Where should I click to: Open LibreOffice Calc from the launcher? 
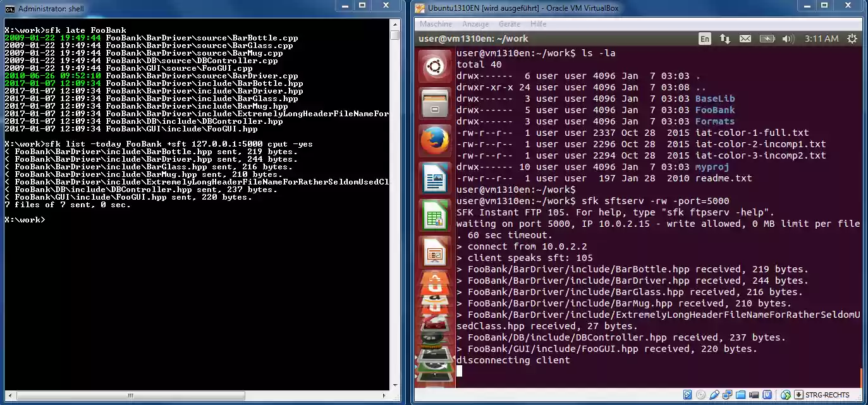coord(434,214)
